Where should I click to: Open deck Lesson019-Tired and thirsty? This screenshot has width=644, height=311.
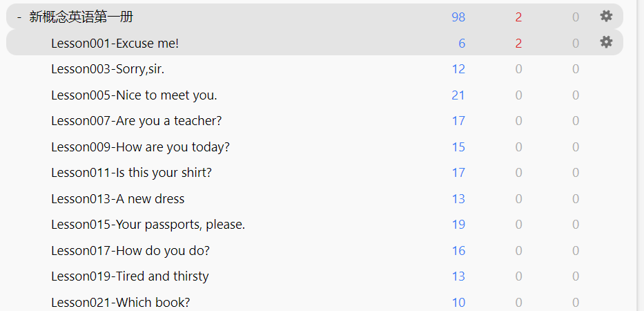click(x=130, y=276)
